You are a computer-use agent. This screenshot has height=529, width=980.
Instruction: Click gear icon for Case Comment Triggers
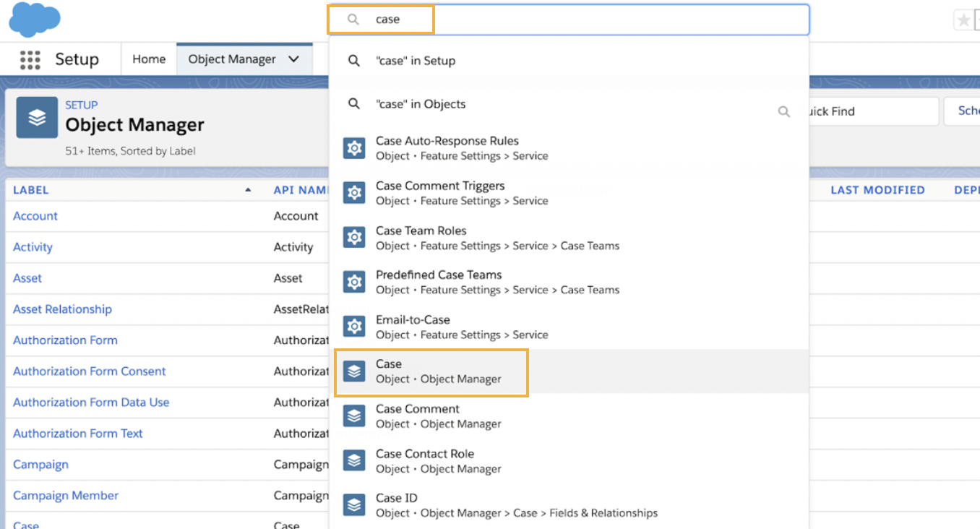pyautogui.click(x=354, y=193)
